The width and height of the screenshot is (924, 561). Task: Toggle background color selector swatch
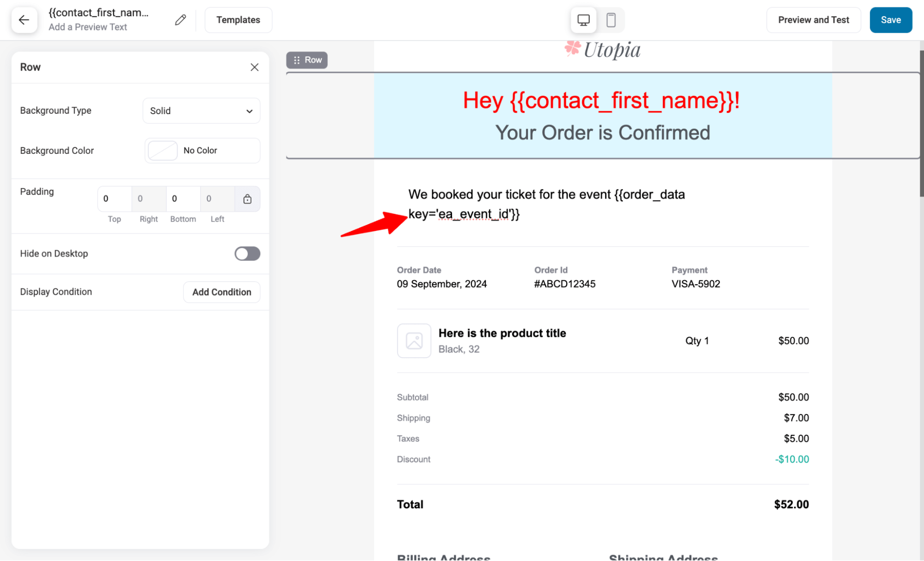coord(162,151)
